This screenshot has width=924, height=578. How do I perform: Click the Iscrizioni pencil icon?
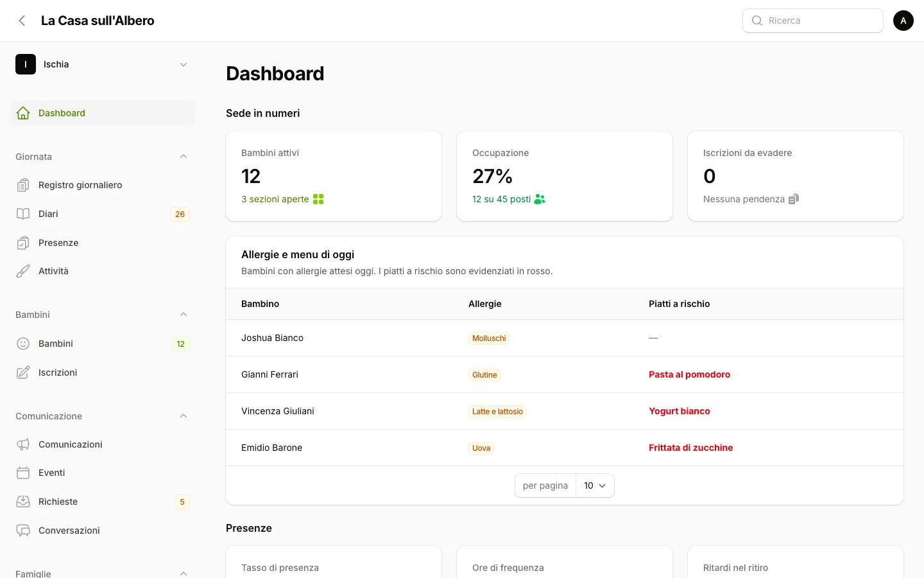pyautogui.click(x=23, y=372)
